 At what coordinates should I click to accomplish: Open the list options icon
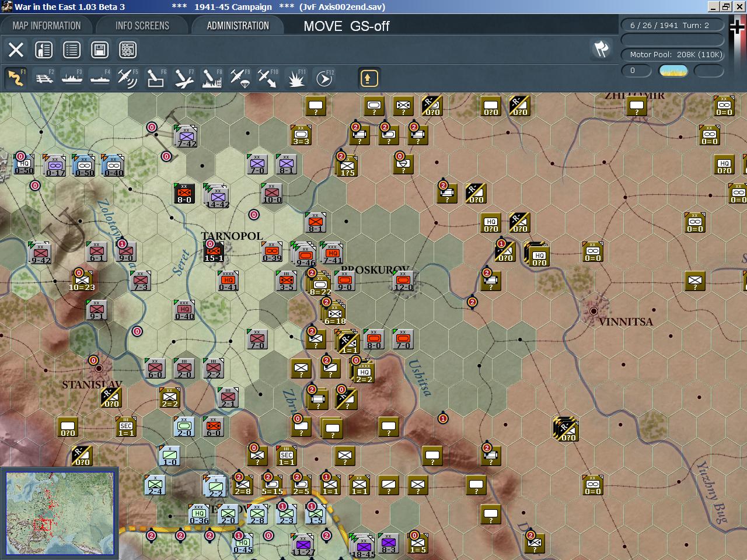pos(72,50)
